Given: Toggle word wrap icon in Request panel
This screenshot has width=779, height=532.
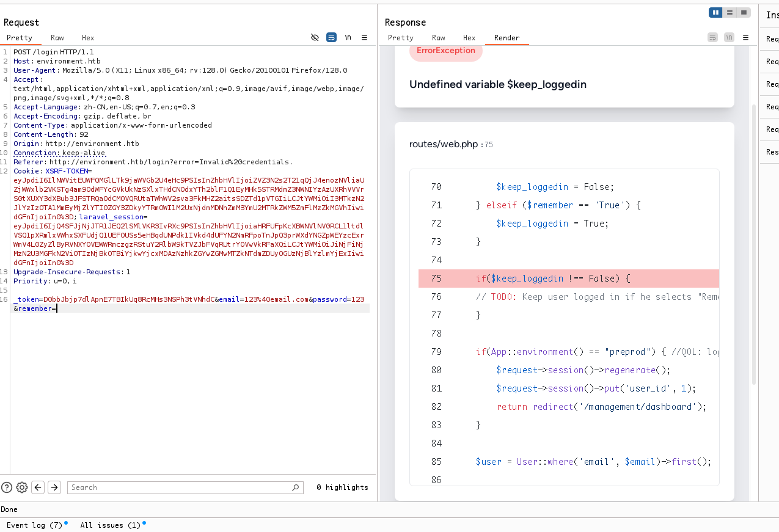Looking at the screenshot, I should click(331, 37).
